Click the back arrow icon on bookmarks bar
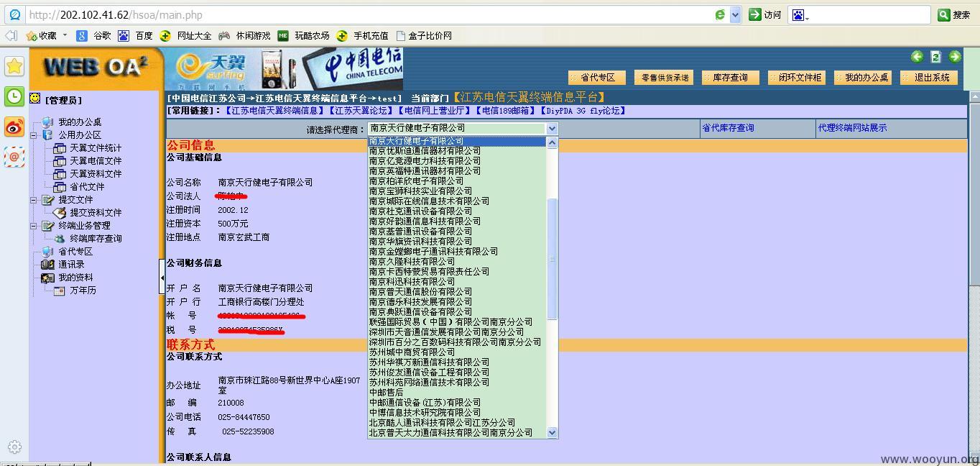Viewport: 980px width, 466px height. (11, 35)
